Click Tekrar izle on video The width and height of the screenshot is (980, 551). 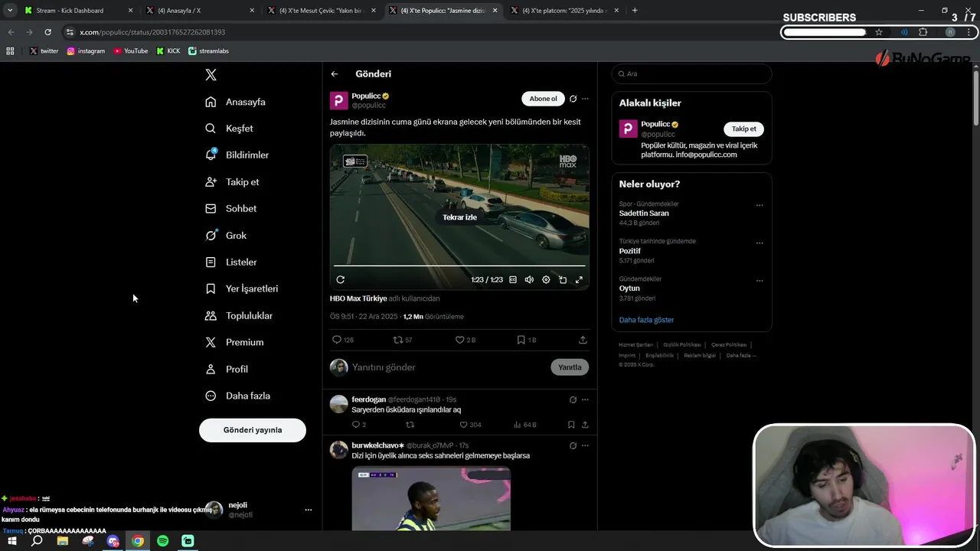(x=459, y=217)
